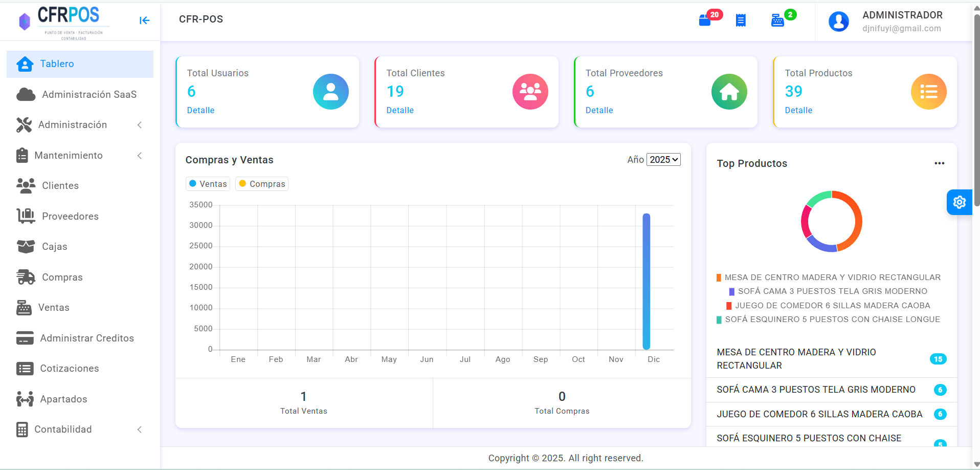
Task: Expand the Administración submenu chevron
Action: [140, 125]
